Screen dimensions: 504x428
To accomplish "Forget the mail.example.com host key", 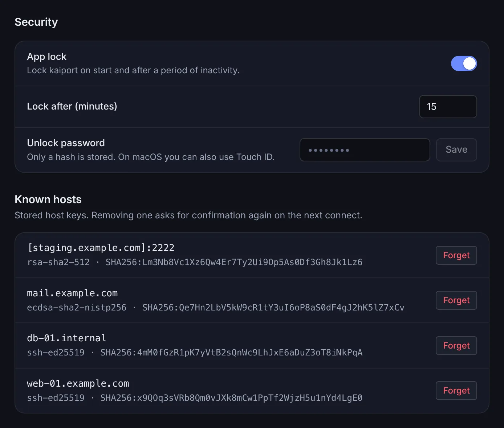I will coord(456,300).
